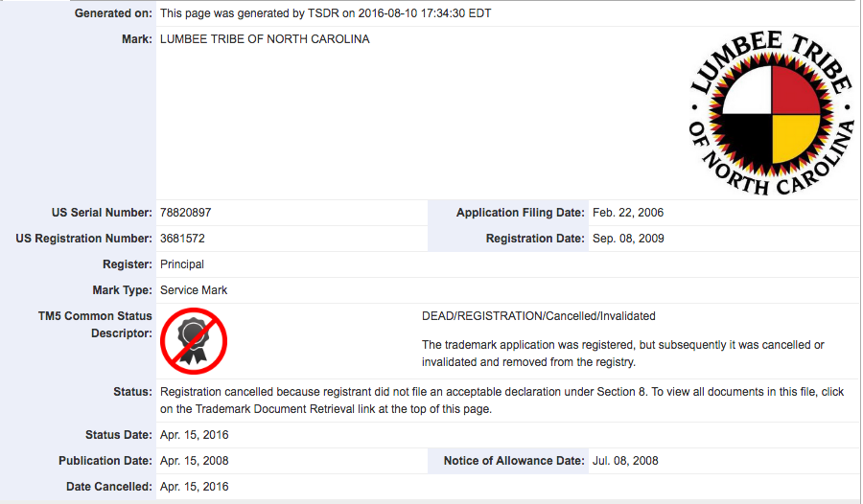Click the Register value Principal
This screenshot has width=863, height=504.
(x=182, y=264)
